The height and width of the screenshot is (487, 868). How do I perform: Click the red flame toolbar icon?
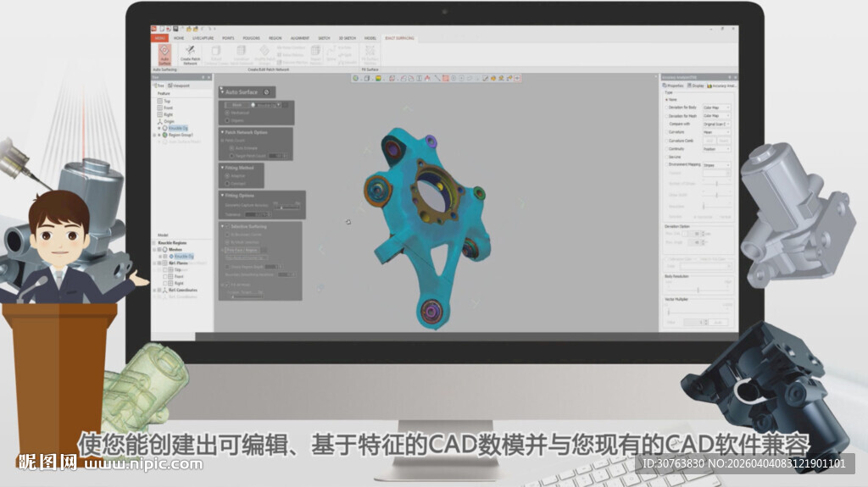click(x=427, y=79)
